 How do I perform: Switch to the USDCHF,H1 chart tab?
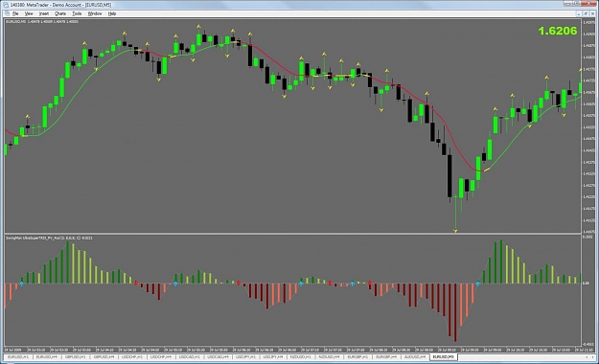(132, 356)
